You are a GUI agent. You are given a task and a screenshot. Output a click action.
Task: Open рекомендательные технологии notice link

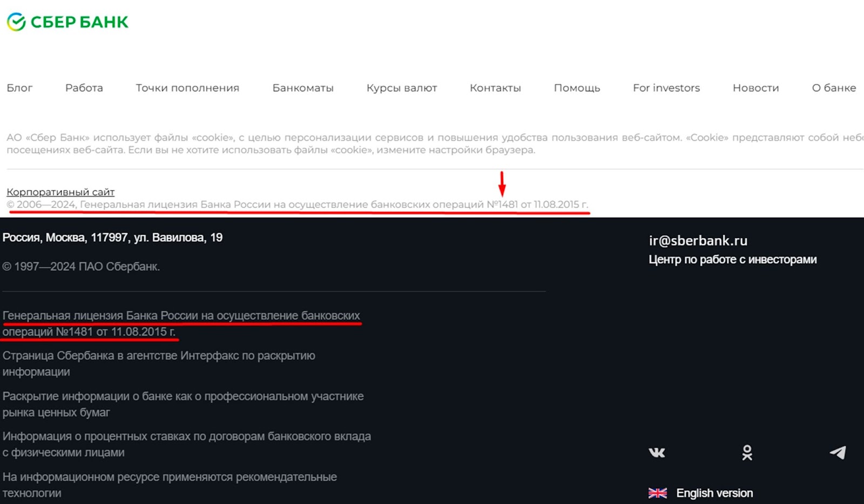(x=170, y=485)
